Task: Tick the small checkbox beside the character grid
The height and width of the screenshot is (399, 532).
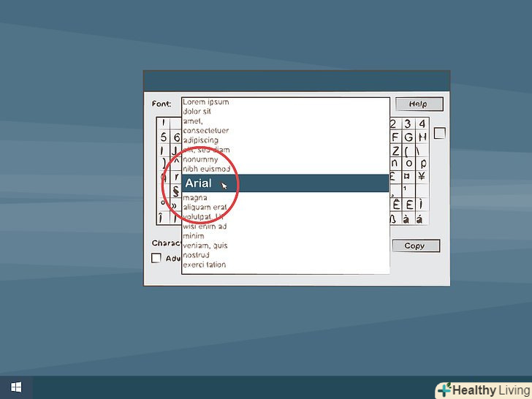Action: (x=440, y=133)
